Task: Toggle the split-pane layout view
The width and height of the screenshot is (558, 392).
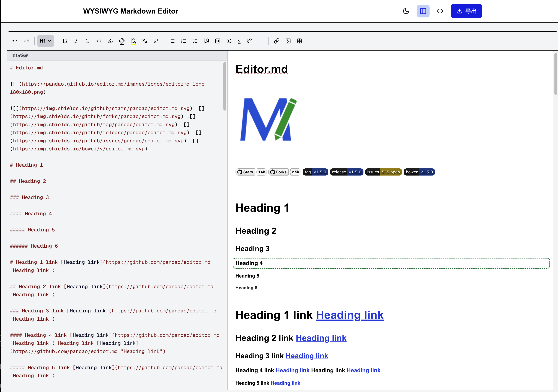Action: [423, 11]
